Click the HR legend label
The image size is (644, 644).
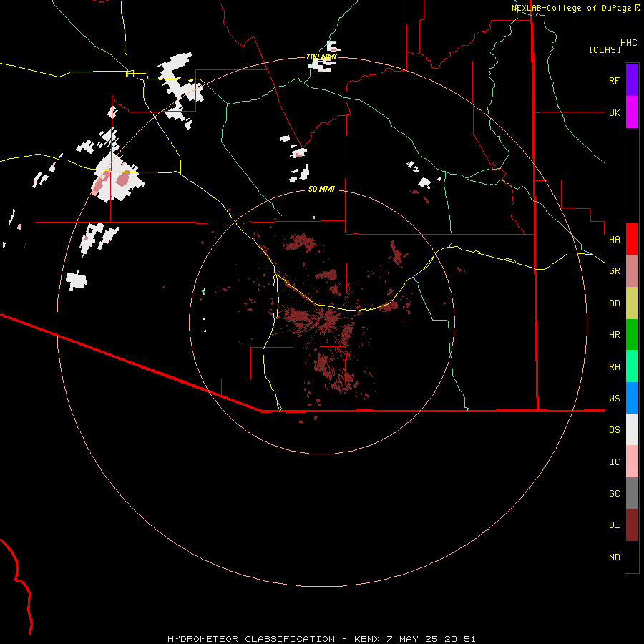coord(614,335)
